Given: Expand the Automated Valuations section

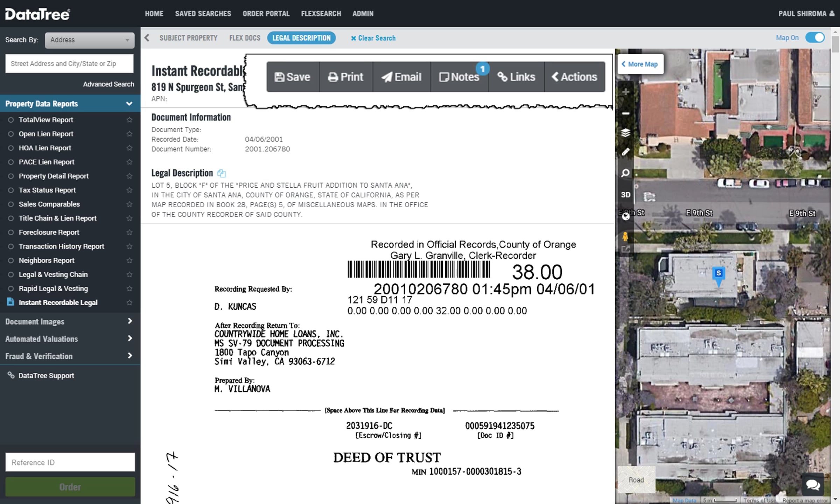Looking at the screenshot, I should (x=70, y=338).
